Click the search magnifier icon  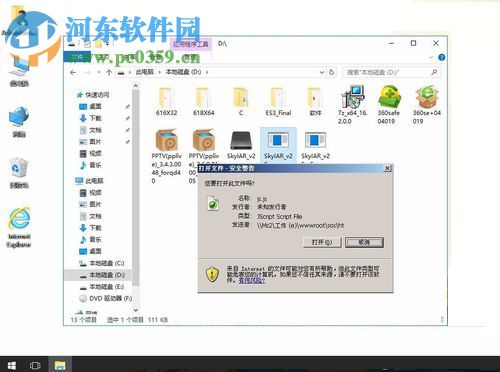pyautogui.click(x=434, y=72)
